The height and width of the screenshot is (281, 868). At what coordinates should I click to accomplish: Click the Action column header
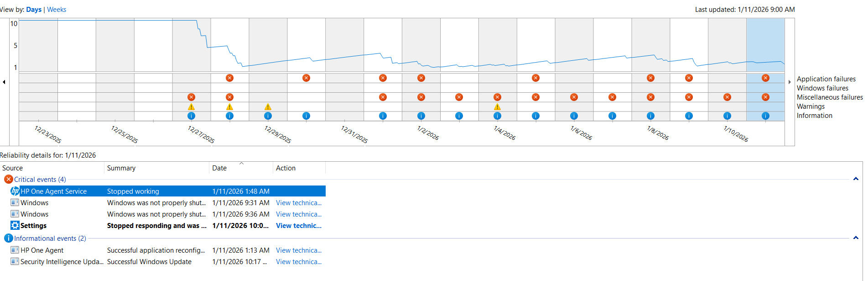coord(299,168)
